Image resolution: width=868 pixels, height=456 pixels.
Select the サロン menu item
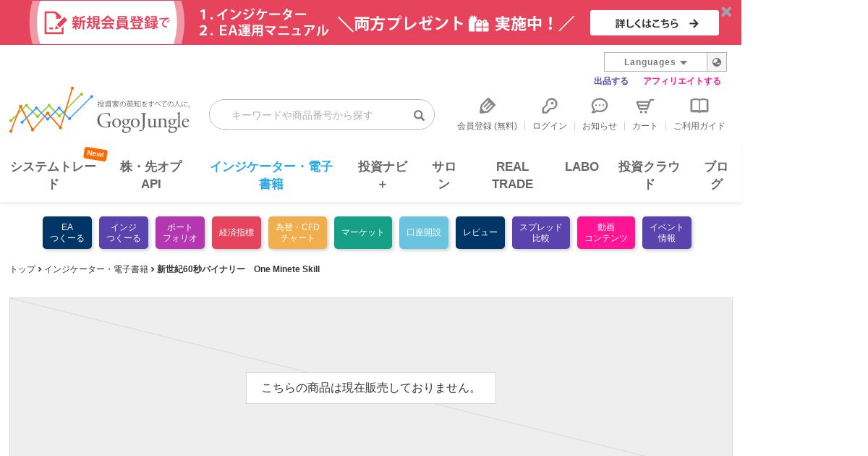(x=444, y=175)
